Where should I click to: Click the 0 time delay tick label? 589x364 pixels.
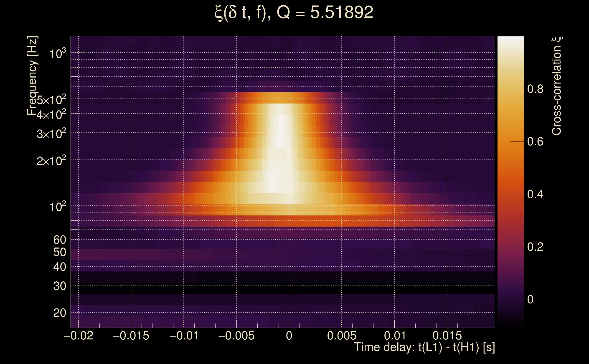click(x=289, y=336)
